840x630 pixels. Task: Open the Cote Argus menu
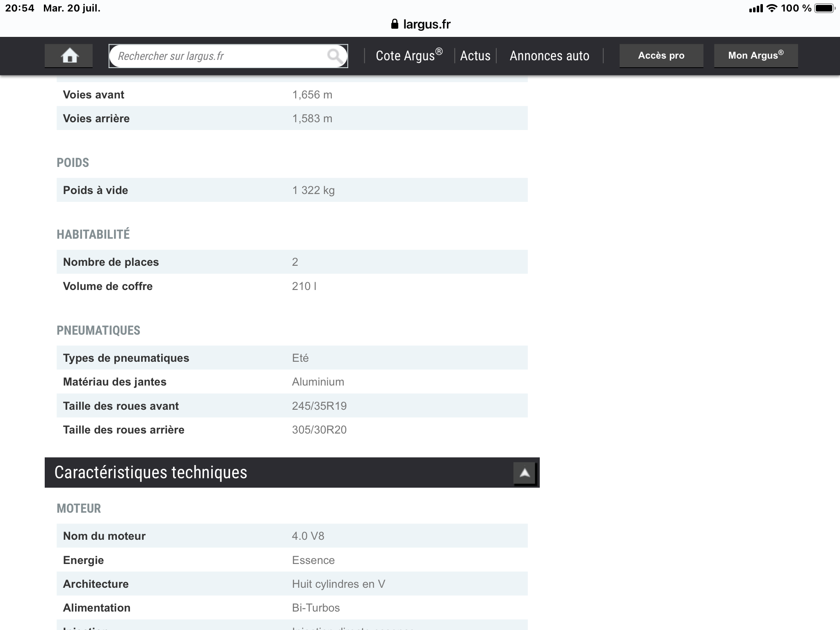click(x=409, y=55)
